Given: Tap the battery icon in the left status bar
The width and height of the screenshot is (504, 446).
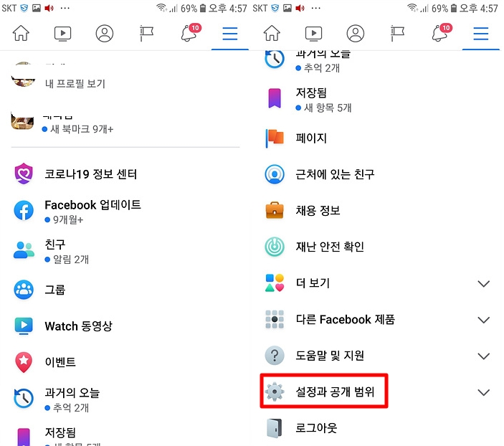Looking at the screenshot, I should [x=203, y=8].
